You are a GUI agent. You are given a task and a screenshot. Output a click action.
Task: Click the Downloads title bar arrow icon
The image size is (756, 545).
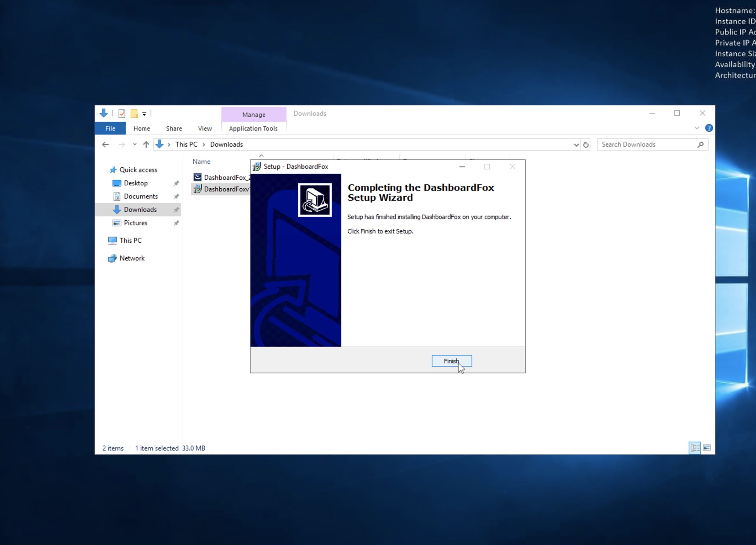[x=104, y=113]
